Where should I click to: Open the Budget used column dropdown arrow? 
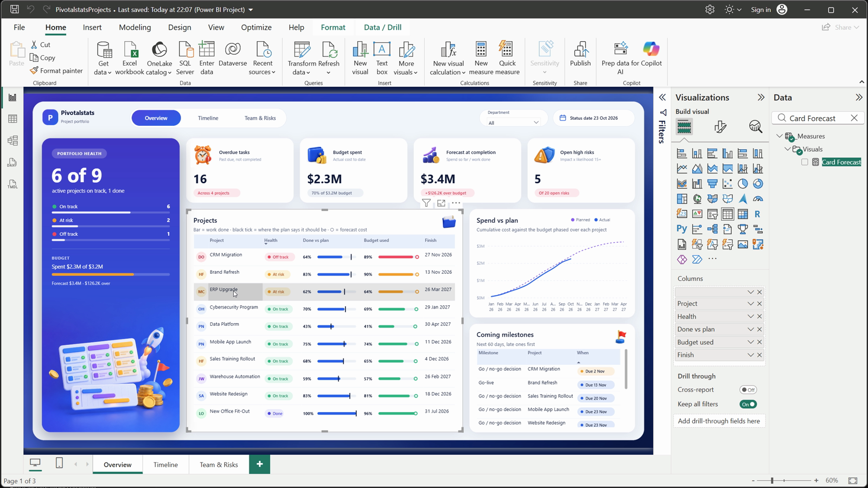[x=750, y=342]
